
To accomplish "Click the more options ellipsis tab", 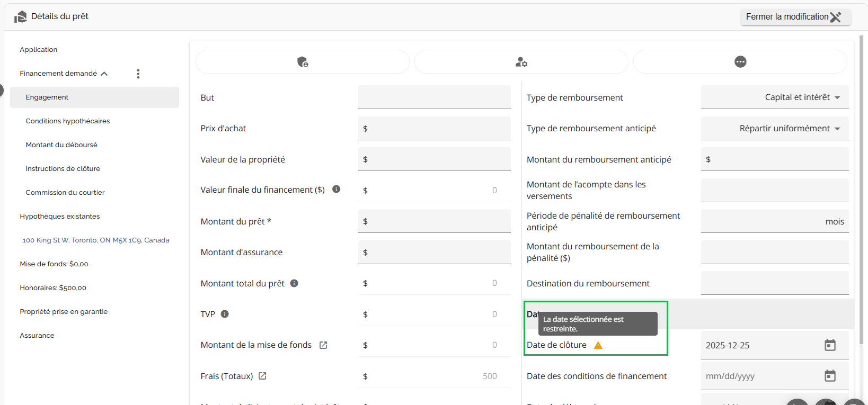I will tap(740, 62).
